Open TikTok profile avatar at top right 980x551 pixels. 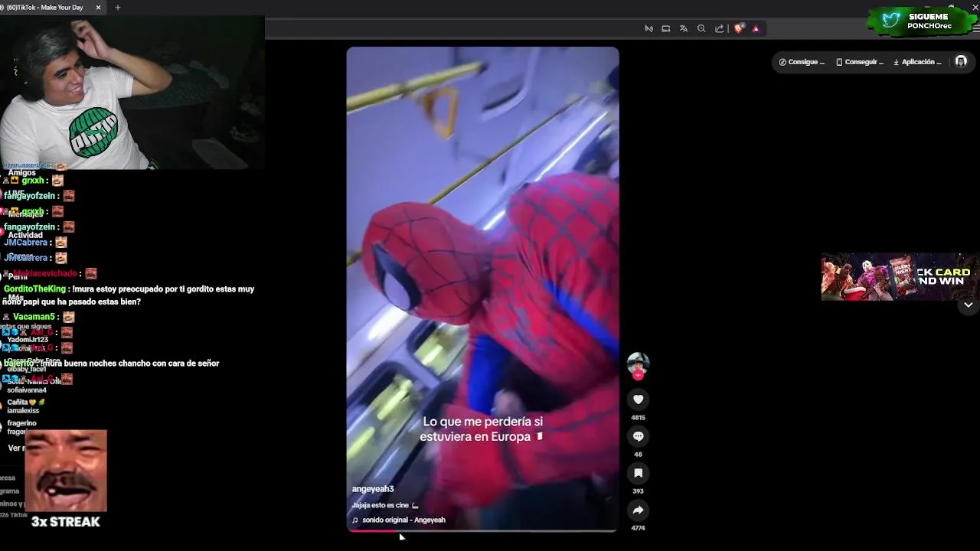pos(961,62)
